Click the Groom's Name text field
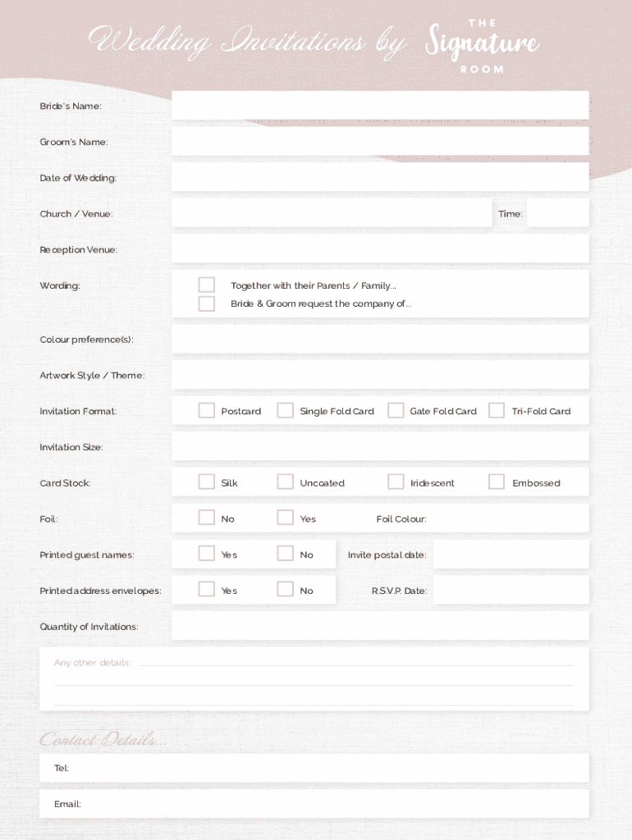 380,141
